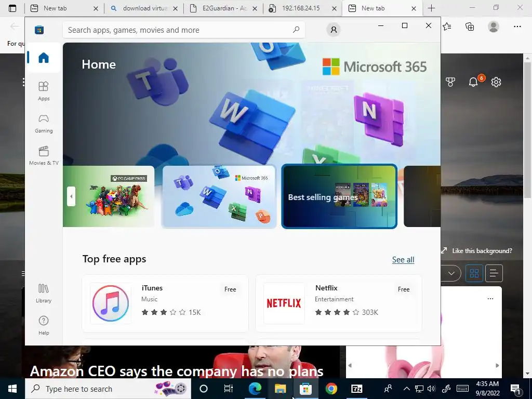Open the Microsoft 365 carousel card

219,196
